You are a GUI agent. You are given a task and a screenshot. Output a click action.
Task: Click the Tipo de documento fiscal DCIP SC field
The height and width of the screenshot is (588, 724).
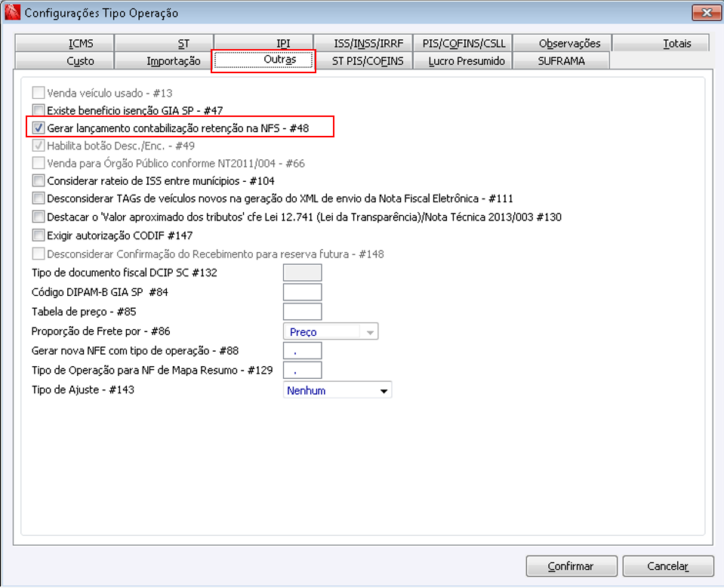(x=303, y=272)
